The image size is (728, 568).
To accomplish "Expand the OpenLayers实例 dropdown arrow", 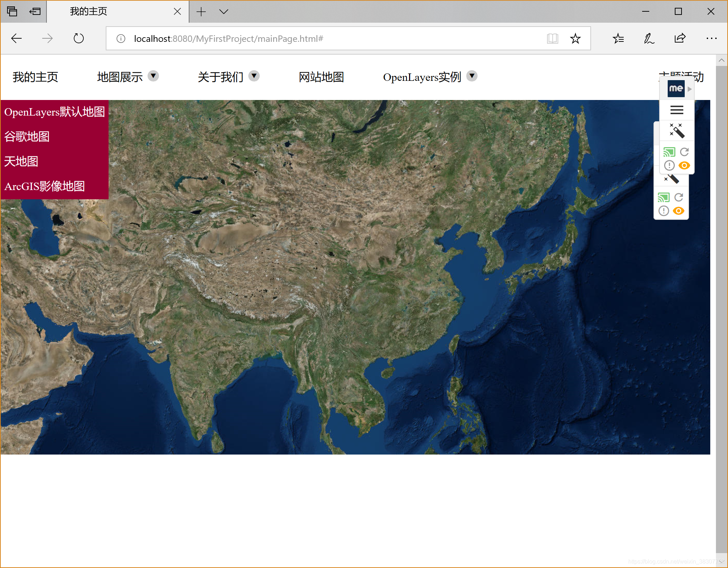I will click(472, 76).
